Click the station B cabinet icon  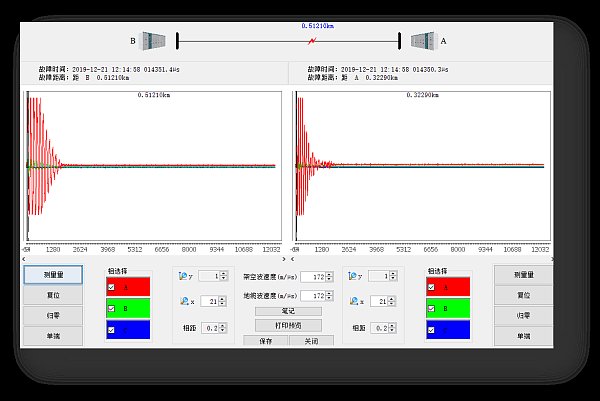pyautogui.click(x=153, y=40)
